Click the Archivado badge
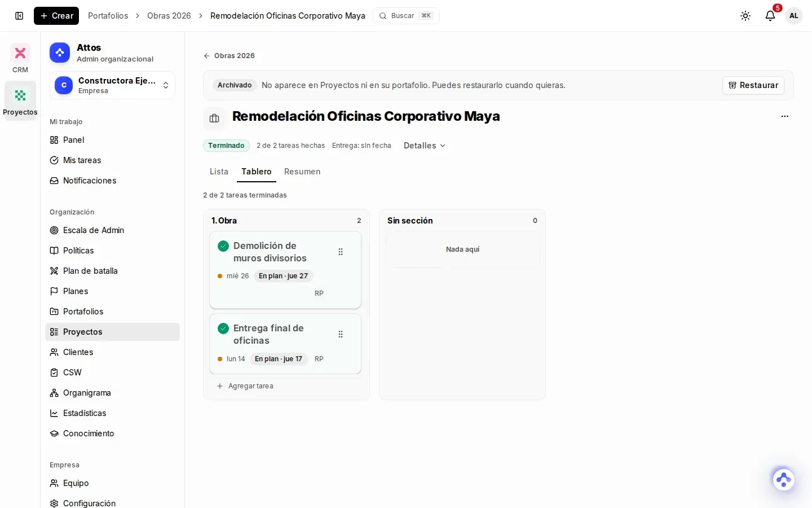This screenshot has height=508, width=812. [x=235, y=85]
